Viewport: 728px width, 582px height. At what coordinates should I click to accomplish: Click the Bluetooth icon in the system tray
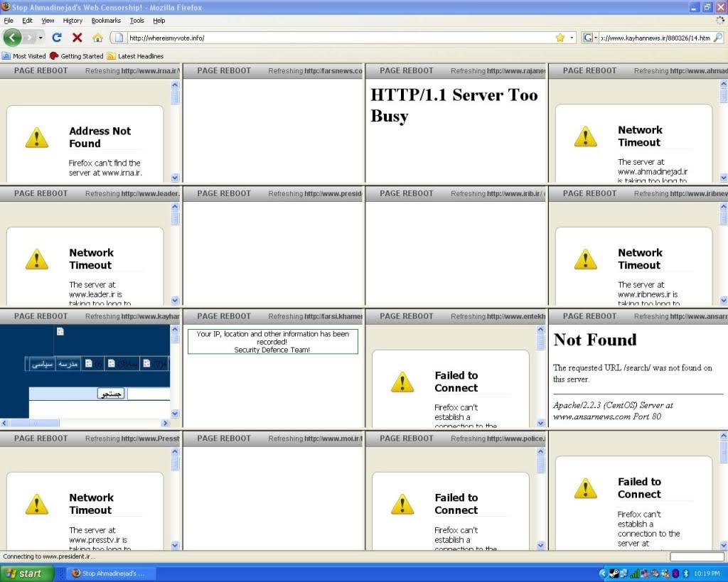[686, 573]
